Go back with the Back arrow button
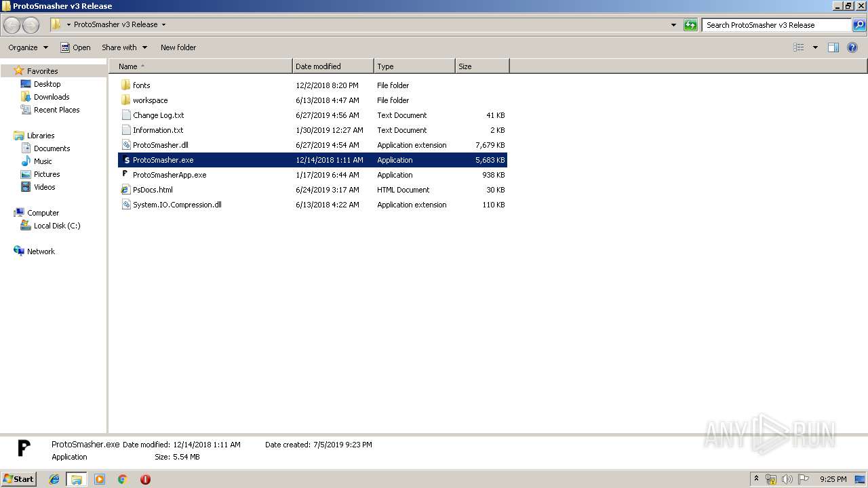 pos(12,25)
